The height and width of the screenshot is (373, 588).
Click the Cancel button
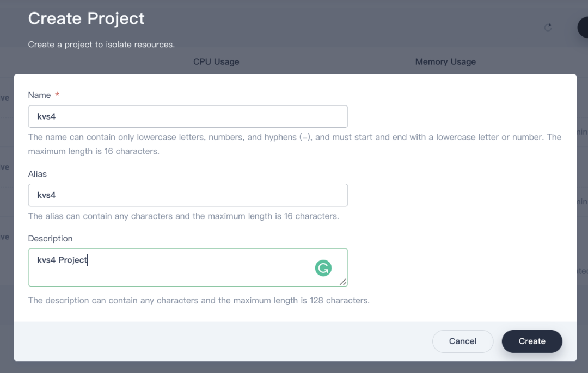(x=463, y=341)
